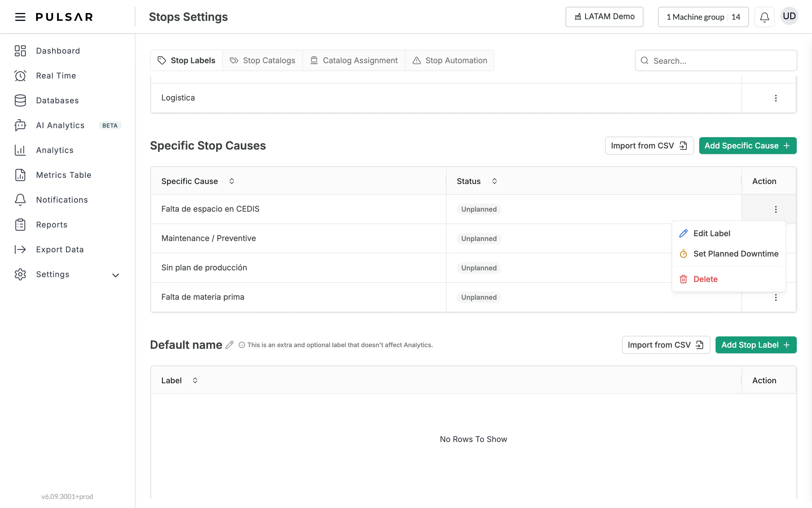Click the Unplanned badge for Maintenance / Preventive

point(479,238)
